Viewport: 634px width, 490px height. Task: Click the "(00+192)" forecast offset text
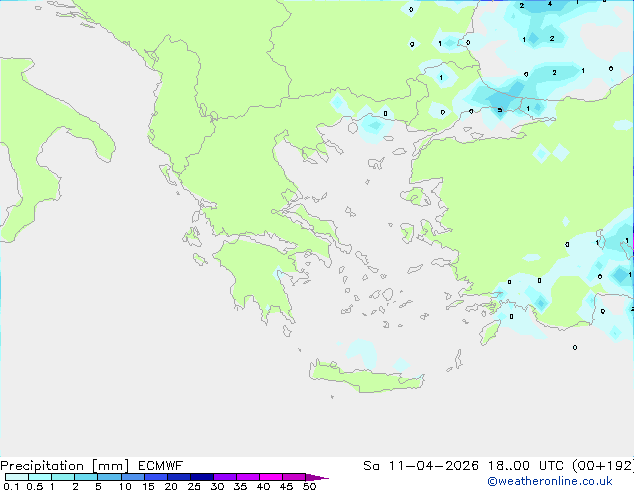click(x=603, y=466)
